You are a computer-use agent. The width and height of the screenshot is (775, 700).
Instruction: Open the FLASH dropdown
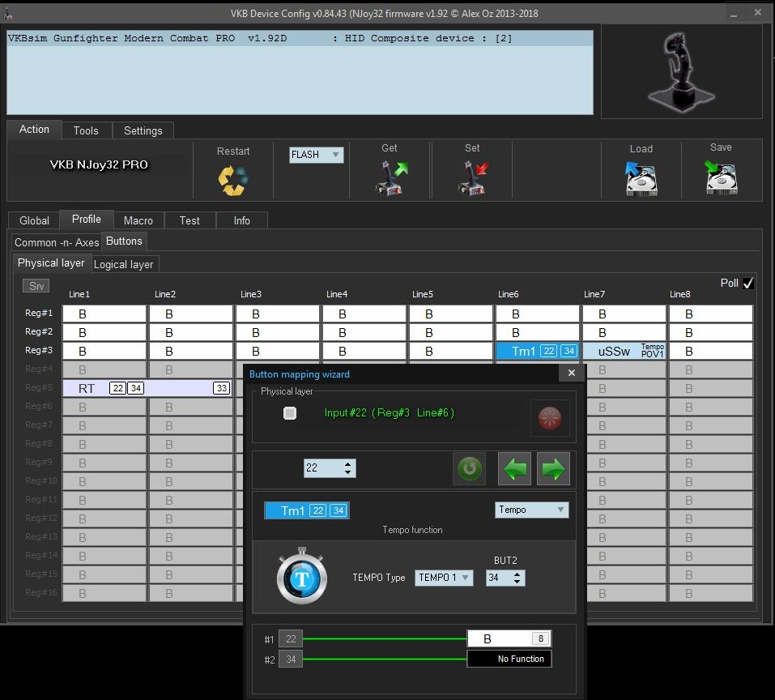pyautogui.click(x=317, y=155)
